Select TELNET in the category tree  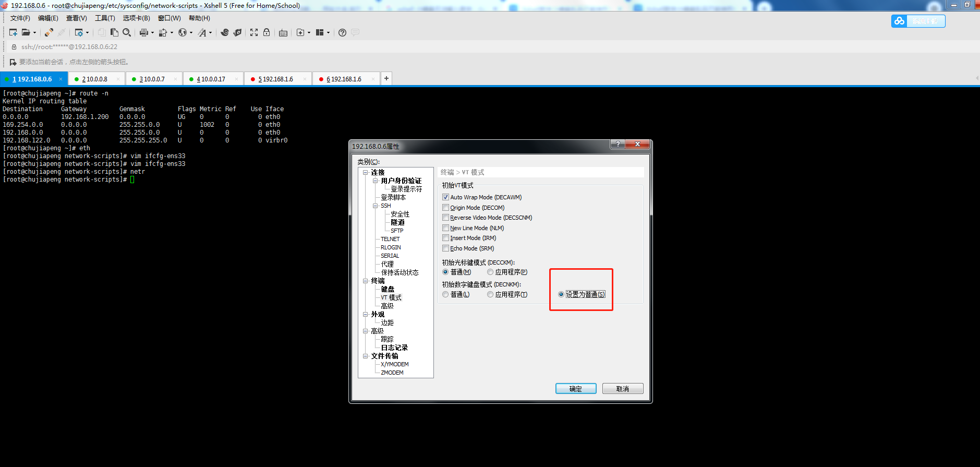coord(390,239)
